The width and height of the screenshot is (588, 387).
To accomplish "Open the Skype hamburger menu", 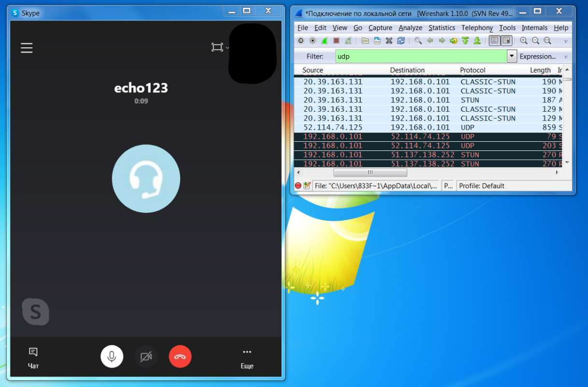I will point(27,47).
